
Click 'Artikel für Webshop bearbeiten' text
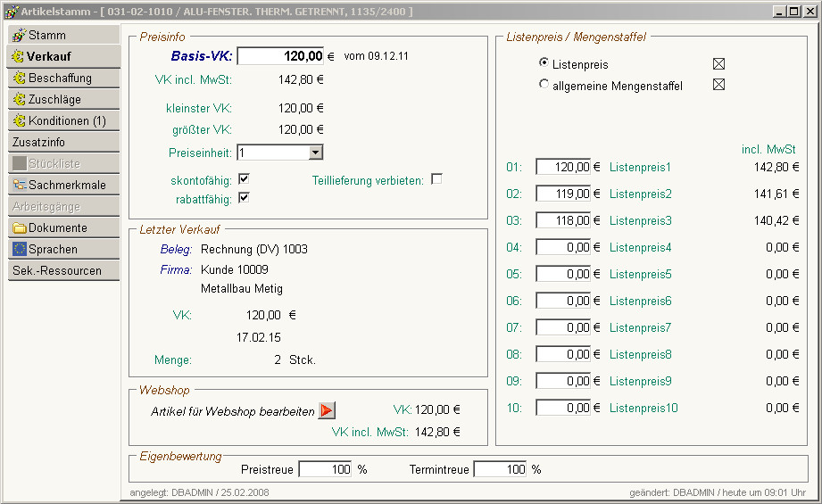click(233, 411)
